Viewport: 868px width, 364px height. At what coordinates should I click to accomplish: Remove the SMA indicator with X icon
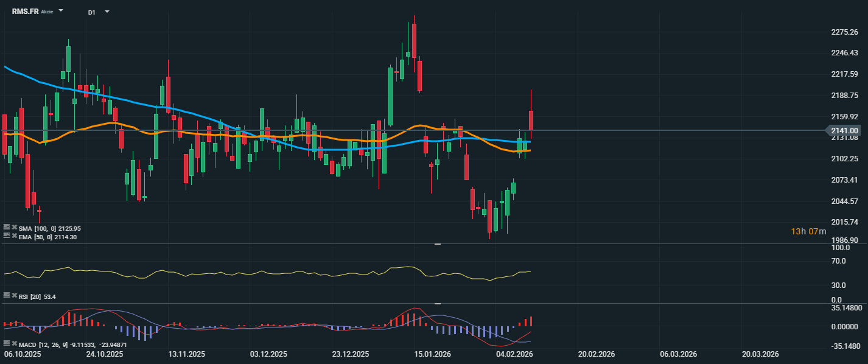(x=14, y=228)
